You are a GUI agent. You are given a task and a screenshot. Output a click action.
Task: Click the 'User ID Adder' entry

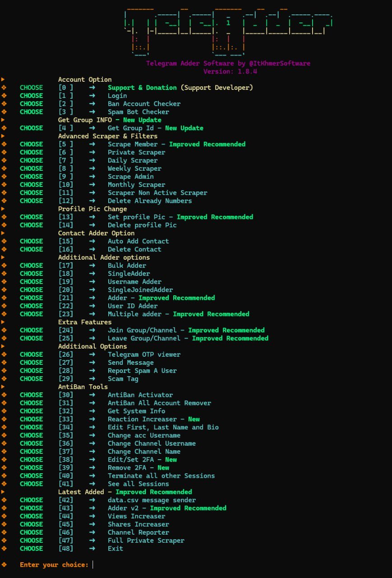tap(133, 307)
